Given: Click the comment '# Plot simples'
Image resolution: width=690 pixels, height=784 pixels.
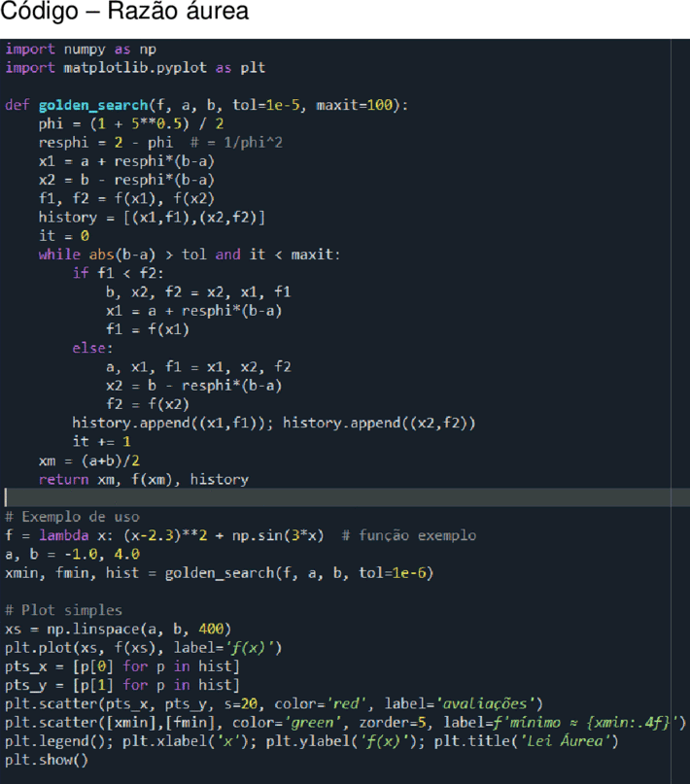Looking at the screenshot, I should [63, 610].
